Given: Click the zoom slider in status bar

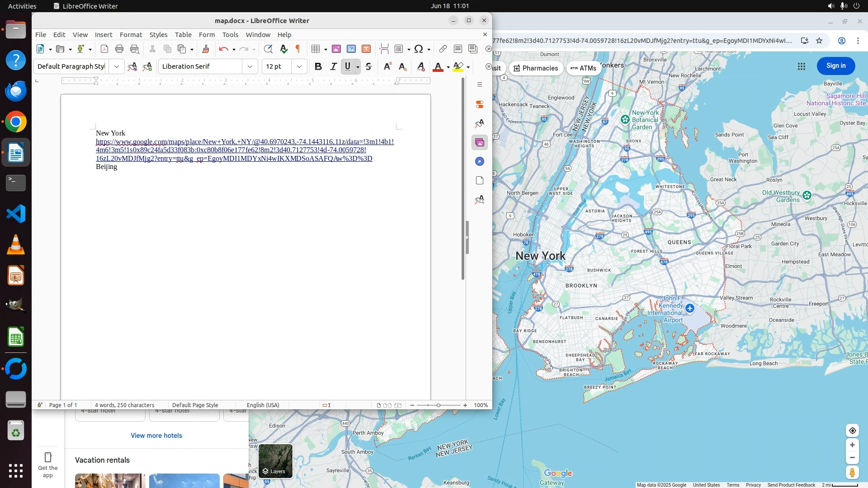Looking at the screenshot, I should pos(438,405).
